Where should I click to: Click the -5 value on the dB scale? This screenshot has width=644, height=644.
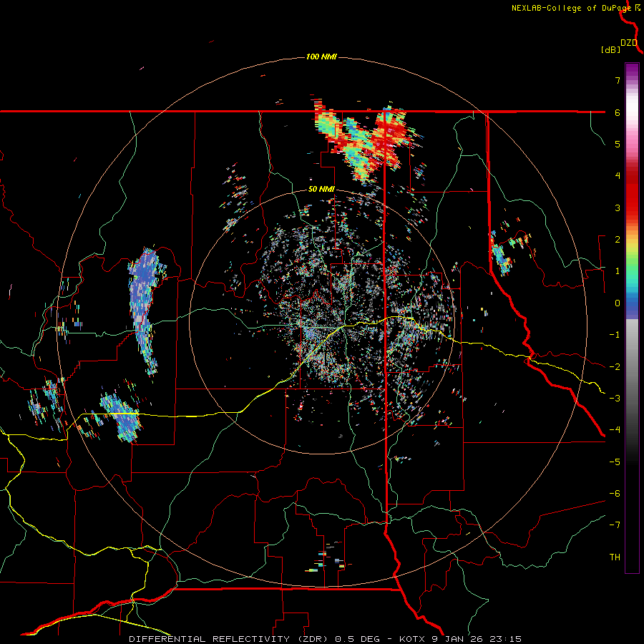pos(615,462)
